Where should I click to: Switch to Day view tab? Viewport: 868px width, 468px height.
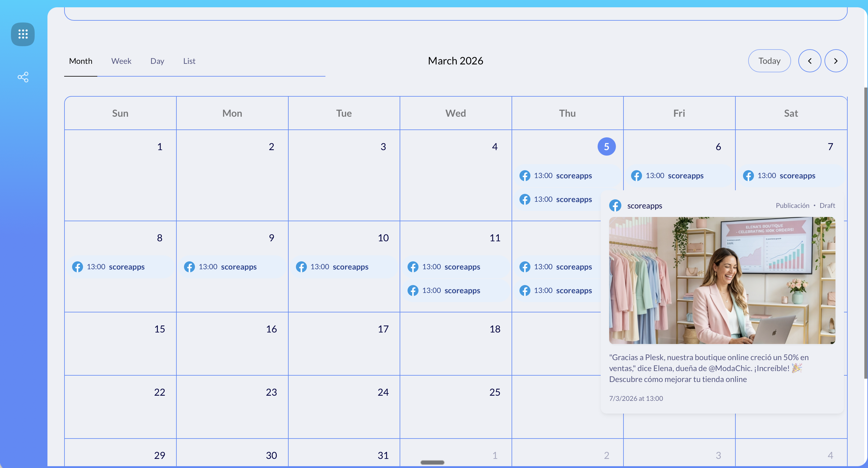pos(157,61)
